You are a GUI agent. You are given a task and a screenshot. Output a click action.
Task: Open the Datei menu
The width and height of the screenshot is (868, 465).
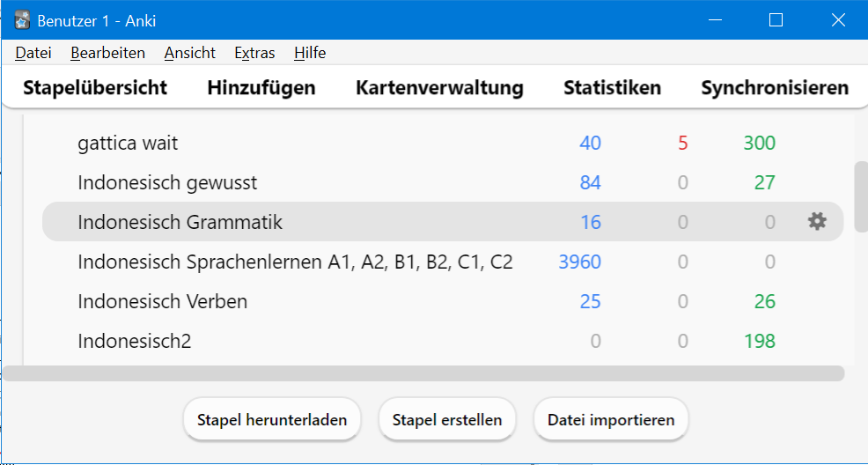[x=33, y=53]
